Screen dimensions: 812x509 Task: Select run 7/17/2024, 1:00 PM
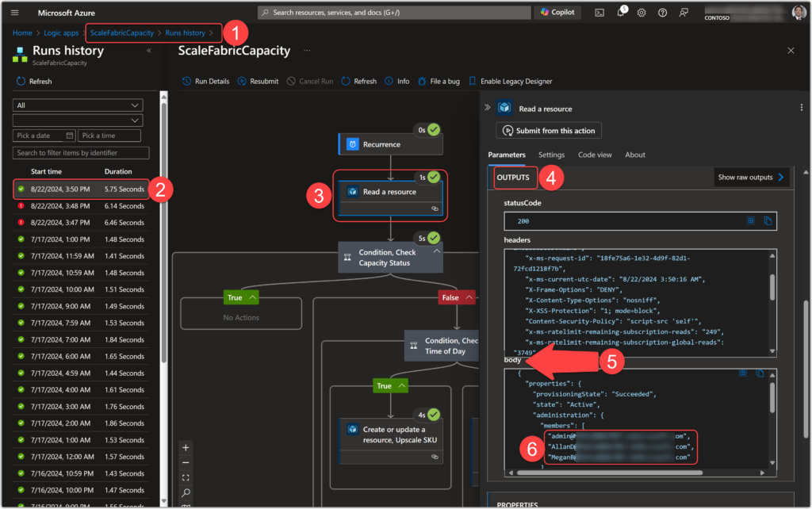(82, 239)
